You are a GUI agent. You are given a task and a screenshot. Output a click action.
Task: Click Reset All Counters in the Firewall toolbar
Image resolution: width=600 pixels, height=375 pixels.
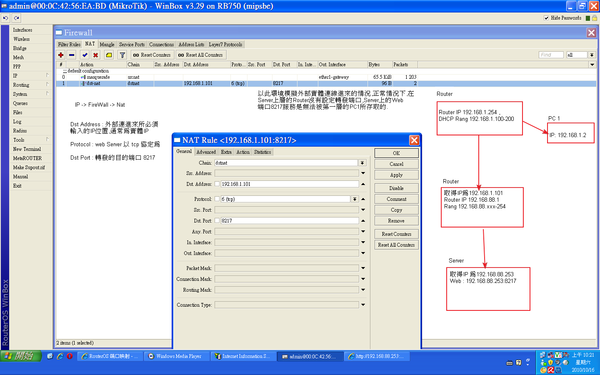tap(201, 55)
